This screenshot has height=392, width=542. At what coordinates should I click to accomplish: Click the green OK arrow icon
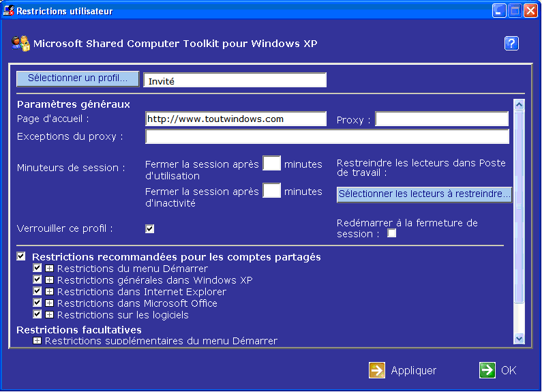(487, 370)
